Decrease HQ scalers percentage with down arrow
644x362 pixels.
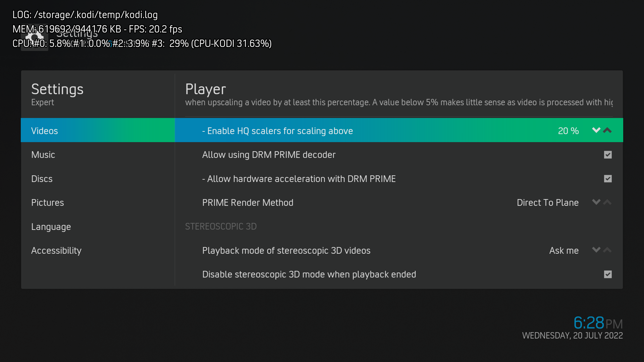pyautogui.click(x=596, y=130)
